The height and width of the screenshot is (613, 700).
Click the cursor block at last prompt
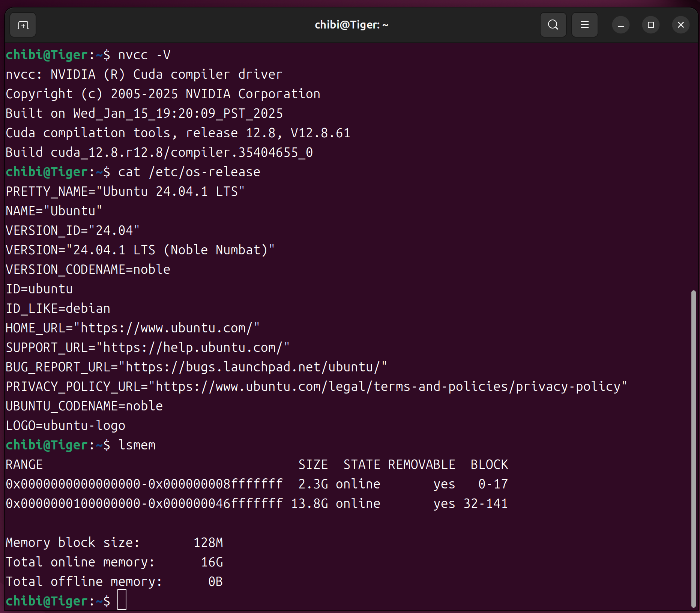tap(122, 599)
